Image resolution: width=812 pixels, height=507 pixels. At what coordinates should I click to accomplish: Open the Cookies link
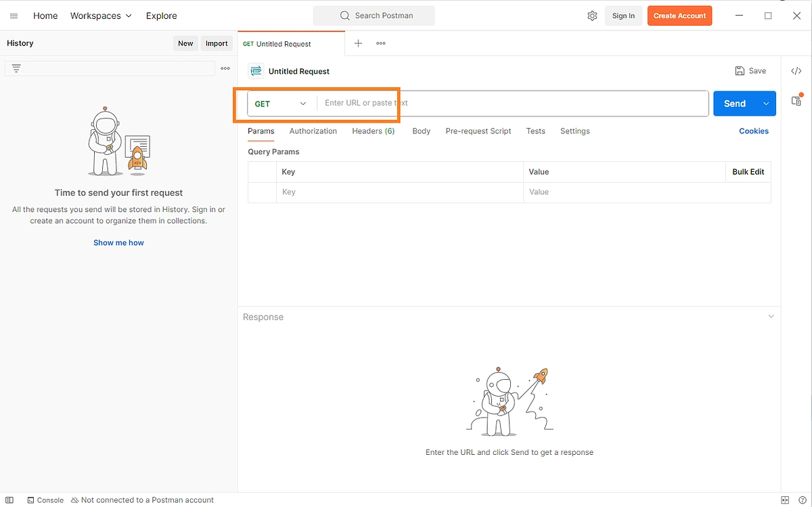[x=754, y=131]
